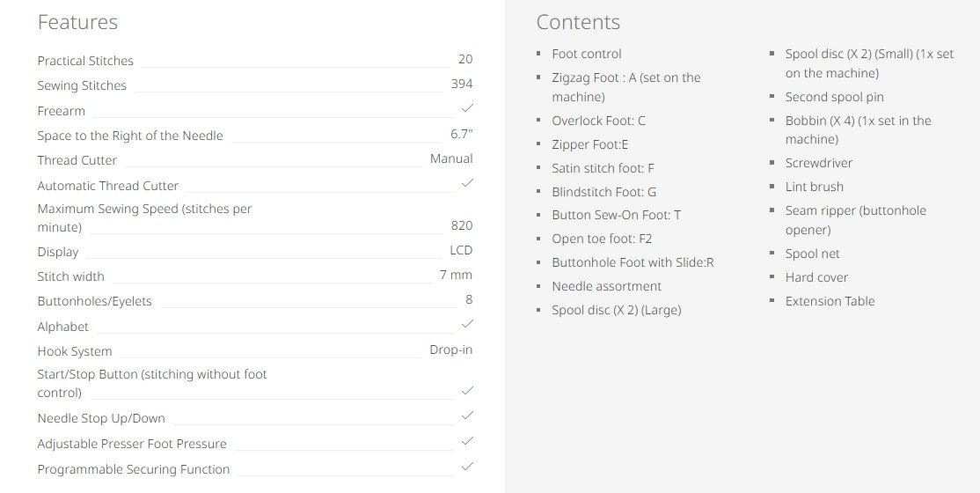Select the Overlock Foot: C entry
Screen dimensions: 980x493
pos(598,121)
